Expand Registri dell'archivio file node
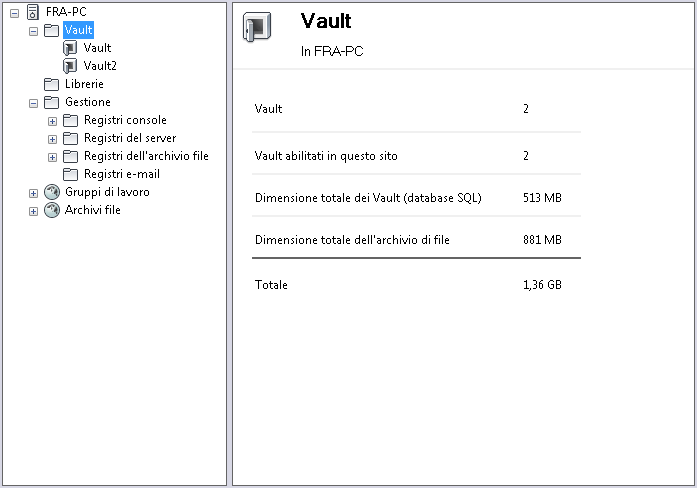This screenshot has width=697, height=488. tap(52, 157)
